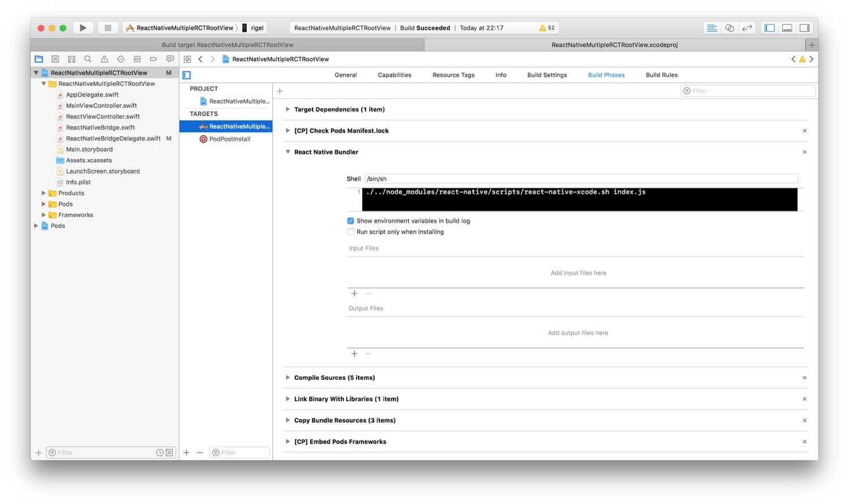Show the Standard editor

pos(712,28)
